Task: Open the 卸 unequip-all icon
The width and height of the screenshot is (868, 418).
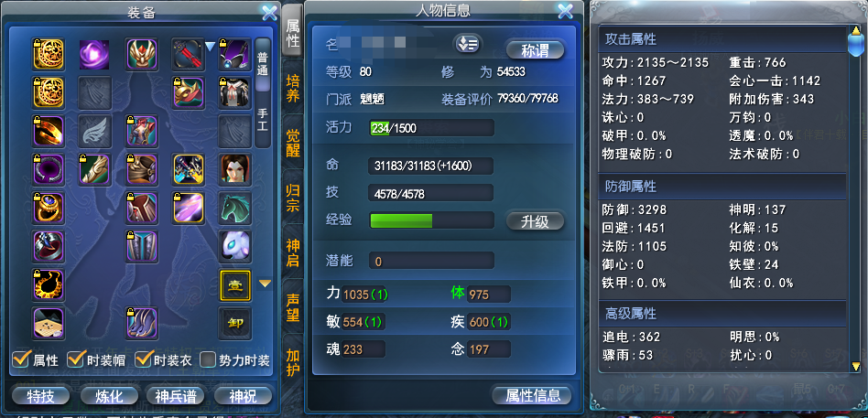Action: [x=235, y=323]
